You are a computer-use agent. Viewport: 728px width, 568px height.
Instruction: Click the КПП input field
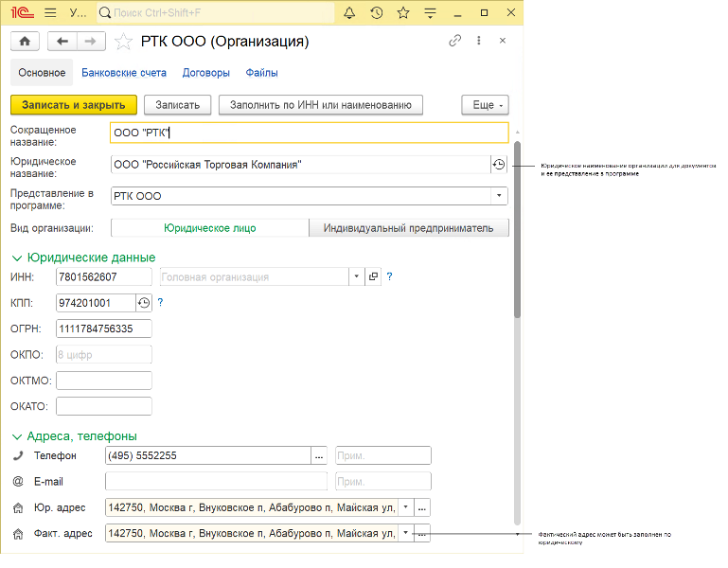(x=96, y=303)
